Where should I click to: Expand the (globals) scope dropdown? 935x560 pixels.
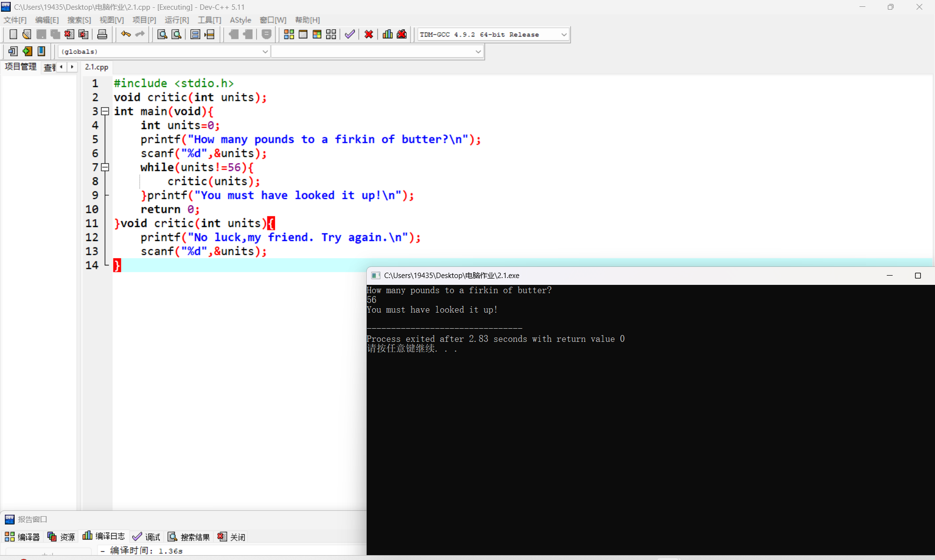pos(265,52)
